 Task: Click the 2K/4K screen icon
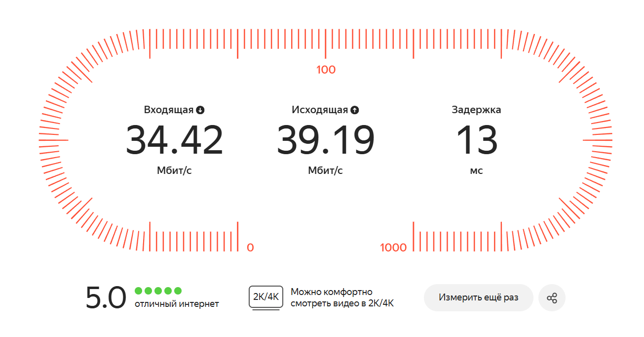click(266, 297)
